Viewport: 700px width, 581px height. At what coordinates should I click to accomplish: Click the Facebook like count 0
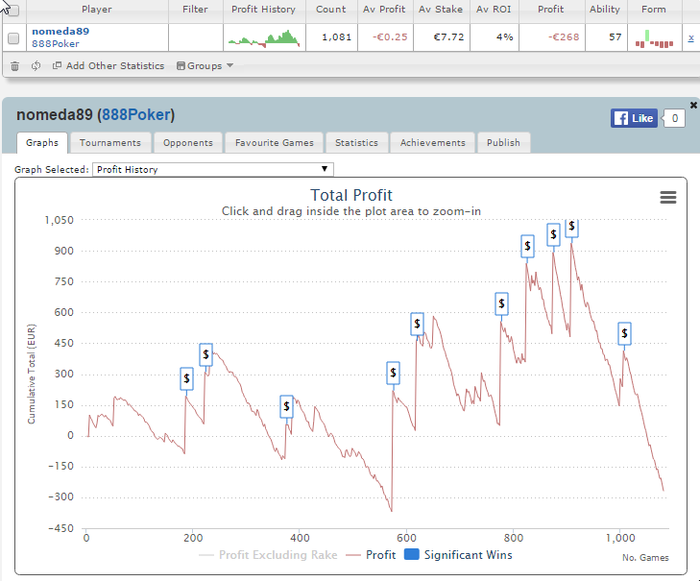[x=675, y=118]
